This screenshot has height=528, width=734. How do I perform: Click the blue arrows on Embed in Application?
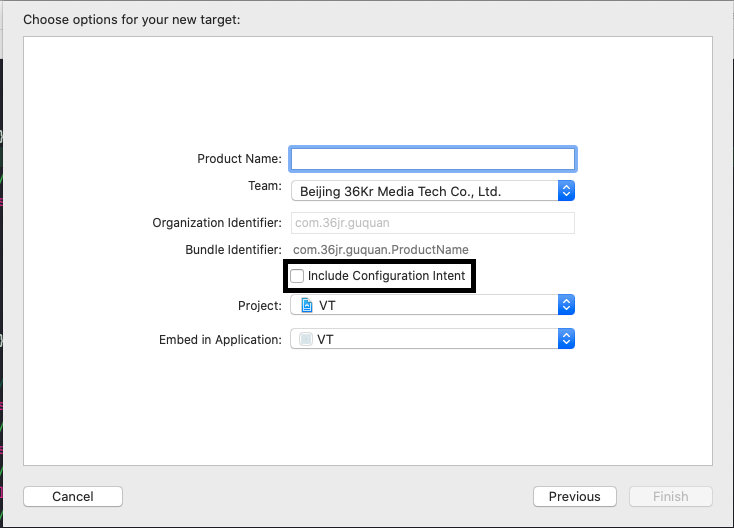566,339
